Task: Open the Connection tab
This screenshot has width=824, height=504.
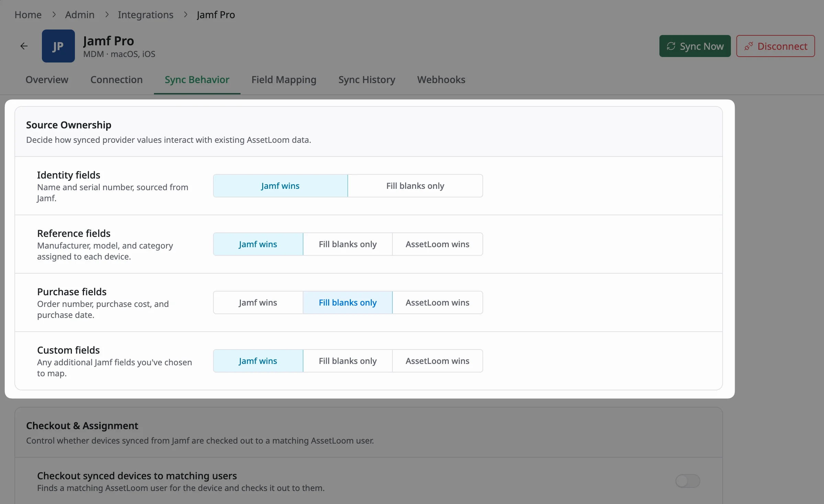Action: [x=116, y=80]
